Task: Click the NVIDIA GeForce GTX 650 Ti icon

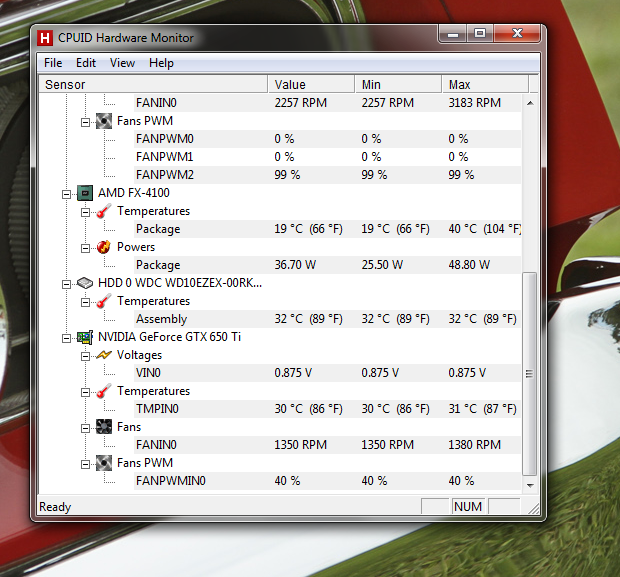Action: click(86, 337)
